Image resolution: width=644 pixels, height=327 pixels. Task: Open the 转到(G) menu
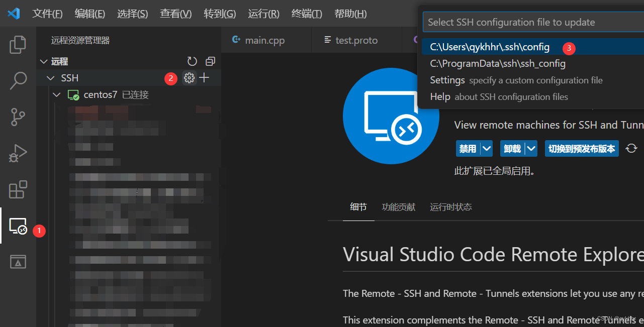click(220, 14)
